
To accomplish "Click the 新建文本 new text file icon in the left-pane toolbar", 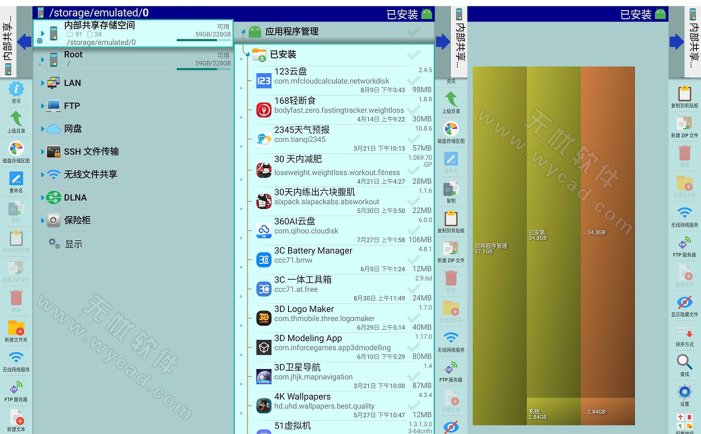I will tap(16, 417).
